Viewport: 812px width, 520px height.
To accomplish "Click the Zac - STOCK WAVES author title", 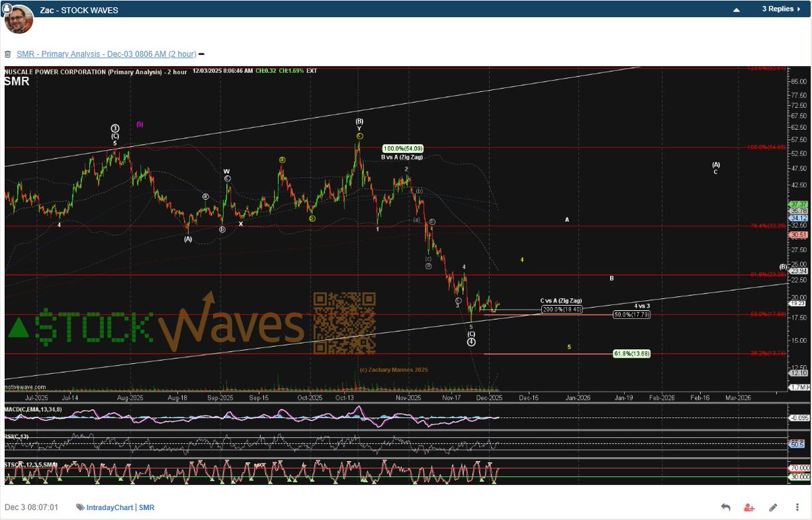I will [x=78, y=10].
